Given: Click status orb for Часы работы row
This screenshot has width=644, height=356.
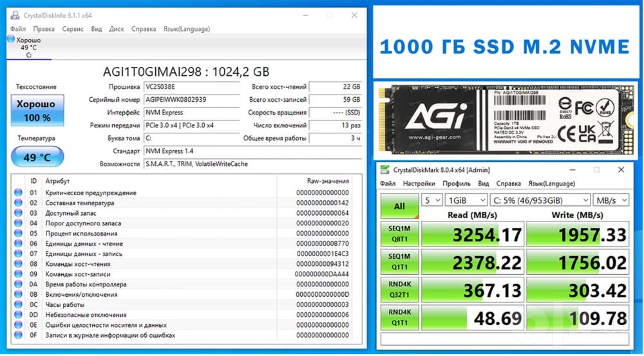Looking at the screenshot, I should tap(18, 304).
